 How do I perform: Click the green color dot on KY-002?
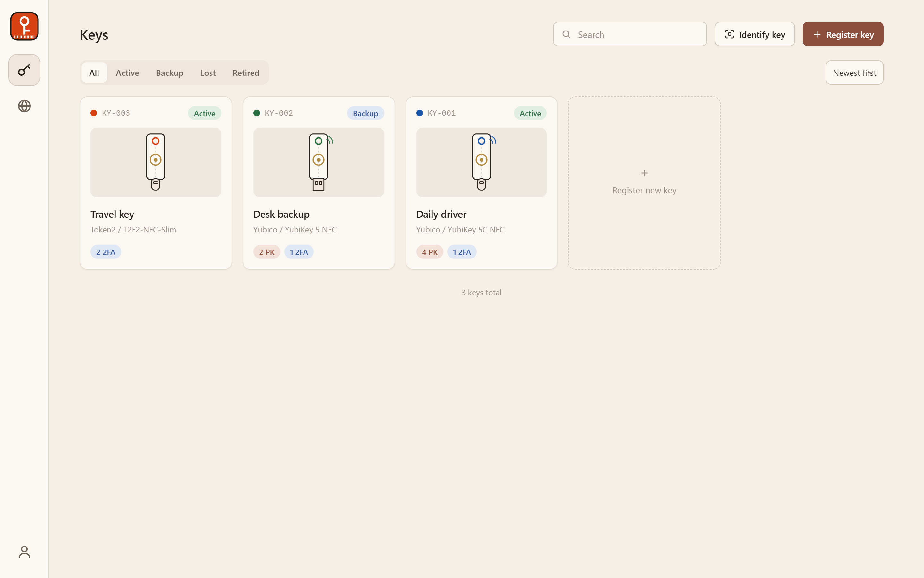pyautogui.click(x=257, y=113)
